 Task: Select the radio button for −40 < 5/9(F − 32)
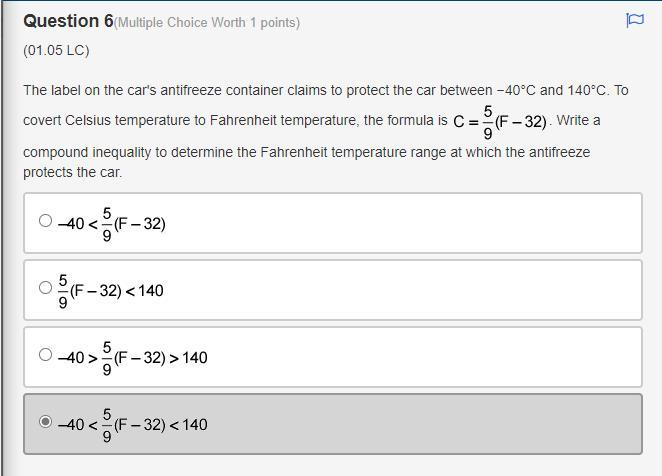point(45,221)
